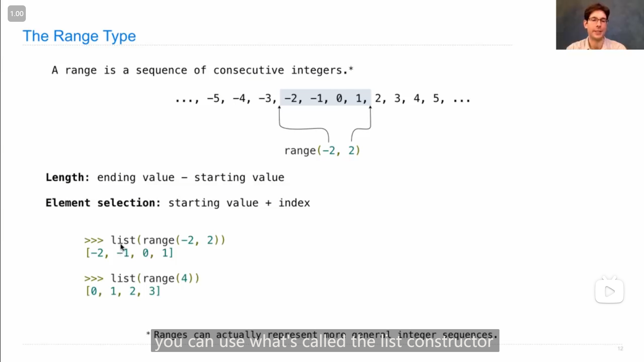Click the slide number indicator 1.00
Viewport: 644px width, 362px height.
click(x=17, y=14)
